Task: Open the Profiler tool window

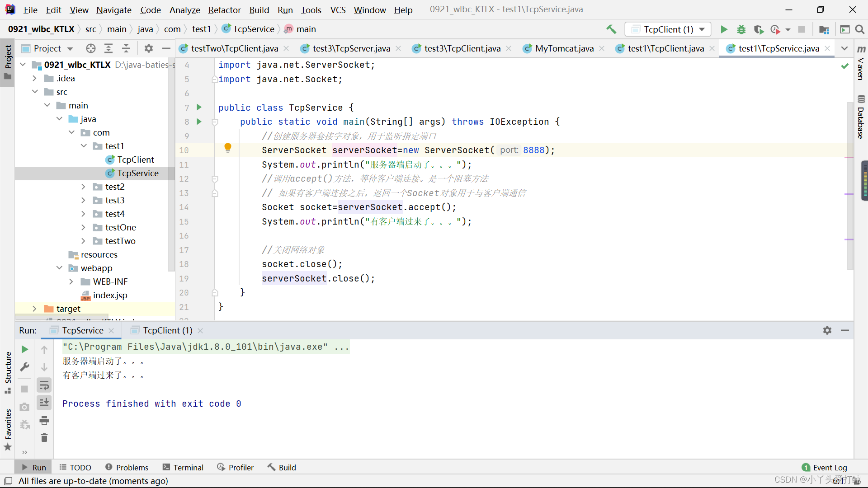Action: click(235, 467)
